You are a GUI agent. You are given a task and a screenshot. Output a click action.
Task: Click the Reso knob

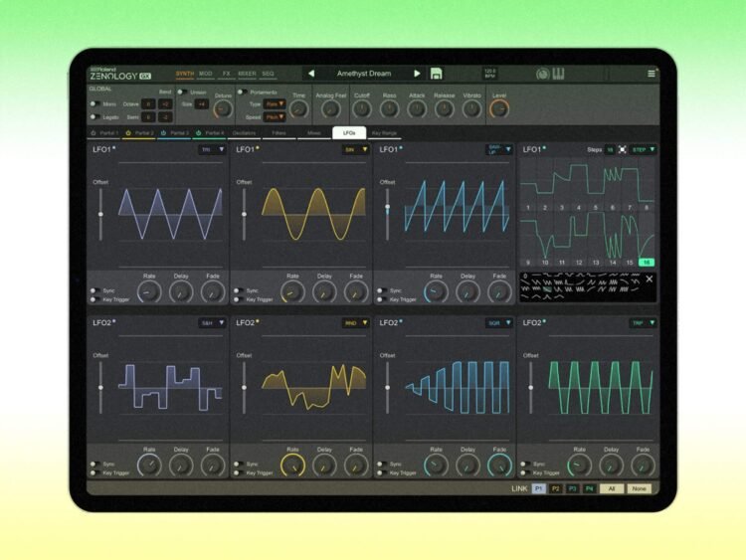(x=389, y=109)
